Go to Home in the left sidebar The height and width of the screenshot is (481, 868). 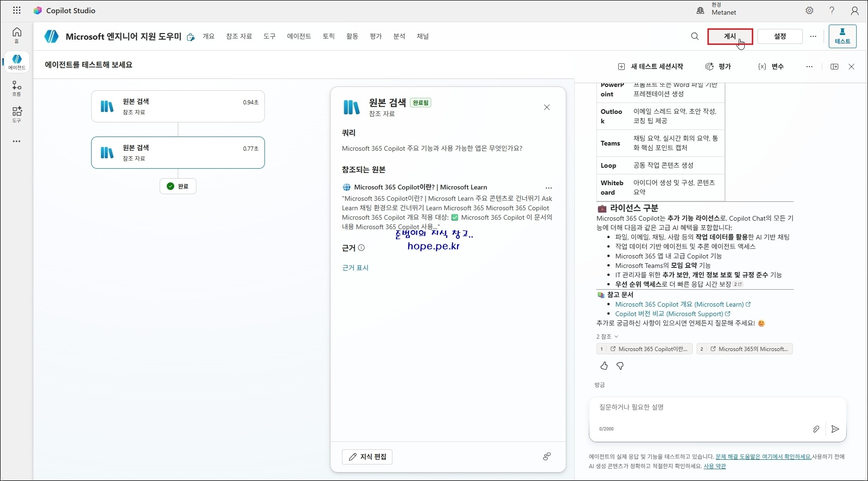tap(17, 35)
